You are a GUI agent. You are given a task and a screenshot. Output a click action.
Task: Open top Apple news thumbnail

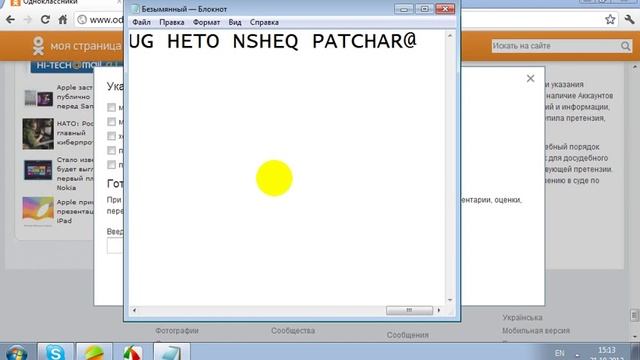click(x=38, y=98)
